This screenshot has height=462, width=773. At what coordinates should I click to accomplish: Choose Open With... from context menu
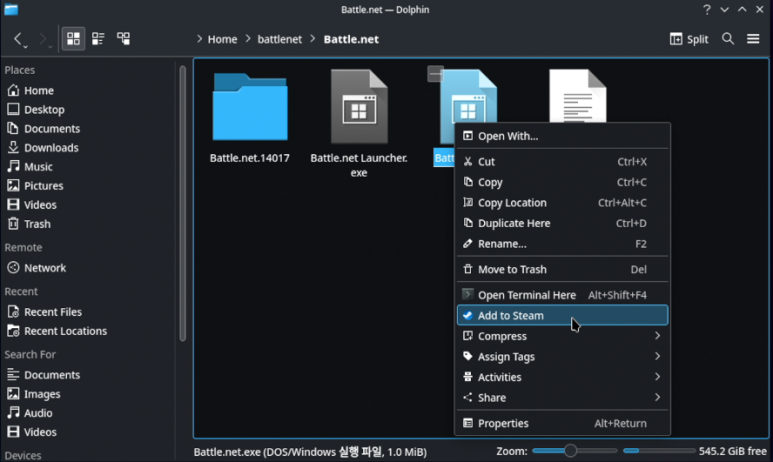point(562,136)
